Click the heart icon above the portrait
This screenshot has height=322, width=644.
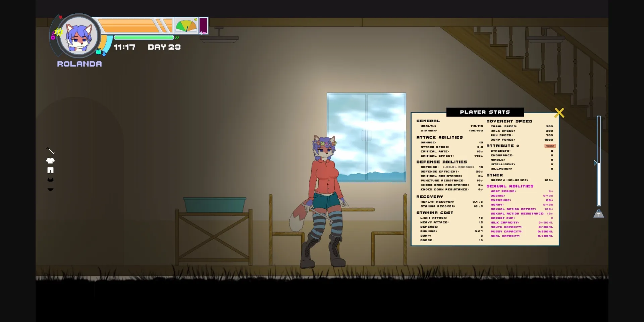click(x=60, y=17)
